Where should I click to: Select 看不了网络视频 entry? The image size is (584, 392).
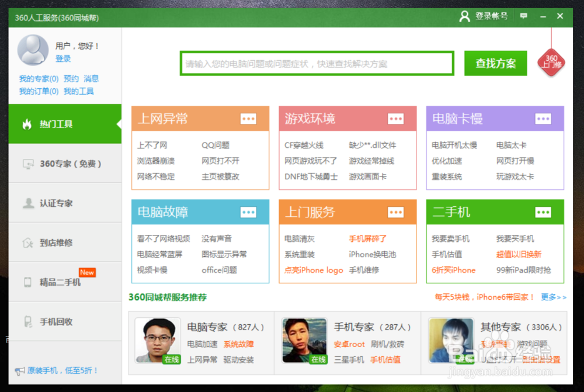164,239
